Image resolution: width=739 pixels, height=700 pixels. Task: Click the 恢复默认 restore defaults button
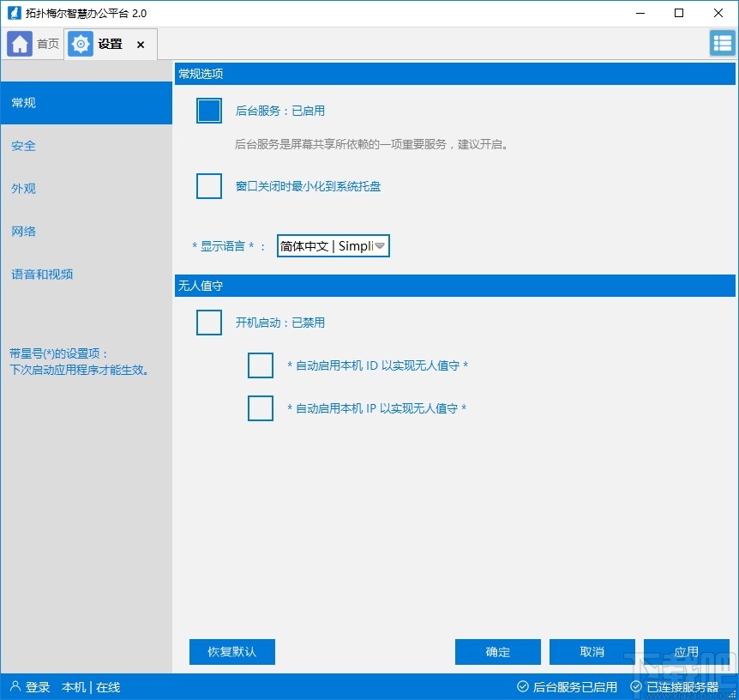[x=231, y=651]
